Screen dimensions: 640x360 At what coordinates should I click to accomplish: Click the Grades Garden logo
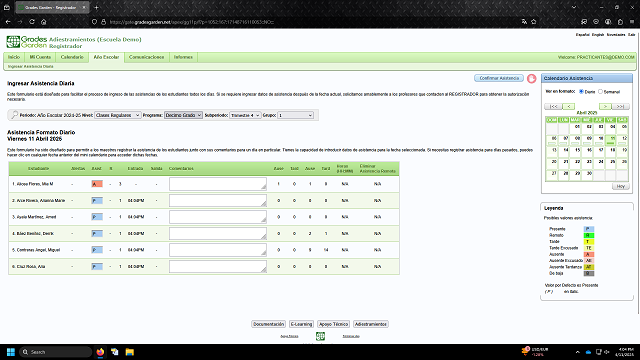(x=27, y=42)
